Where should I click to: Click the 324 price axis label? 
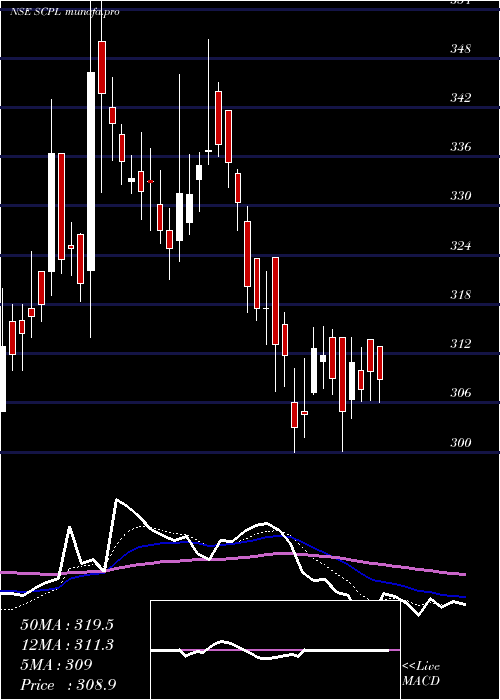pyautogui.click(x=460, y=246)
